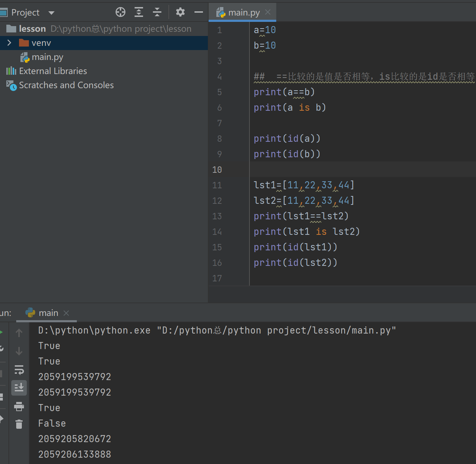Hide the Project panel with minus icon
Image resolution: width=476 pixels, height=464 pixels.
[x=199, y=12]
